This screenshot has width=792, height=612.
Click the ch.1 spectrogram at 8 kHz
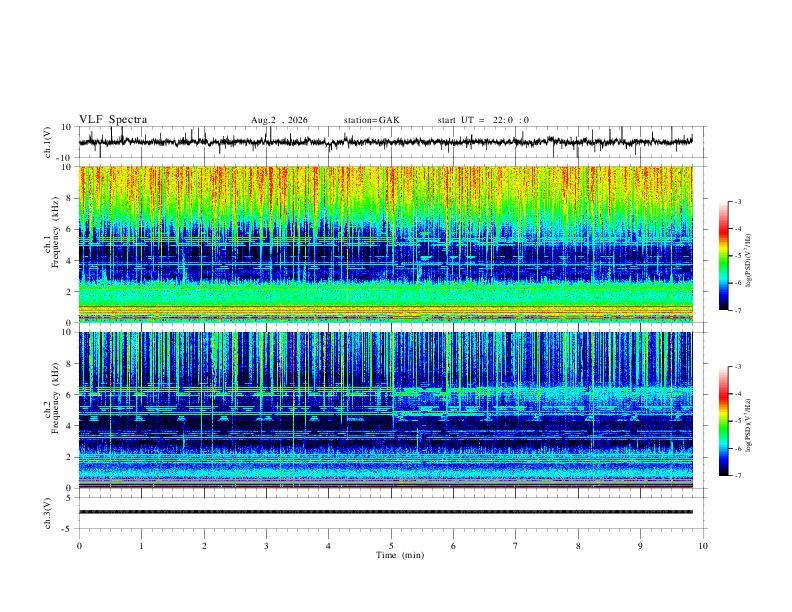(x=386, y=198)
